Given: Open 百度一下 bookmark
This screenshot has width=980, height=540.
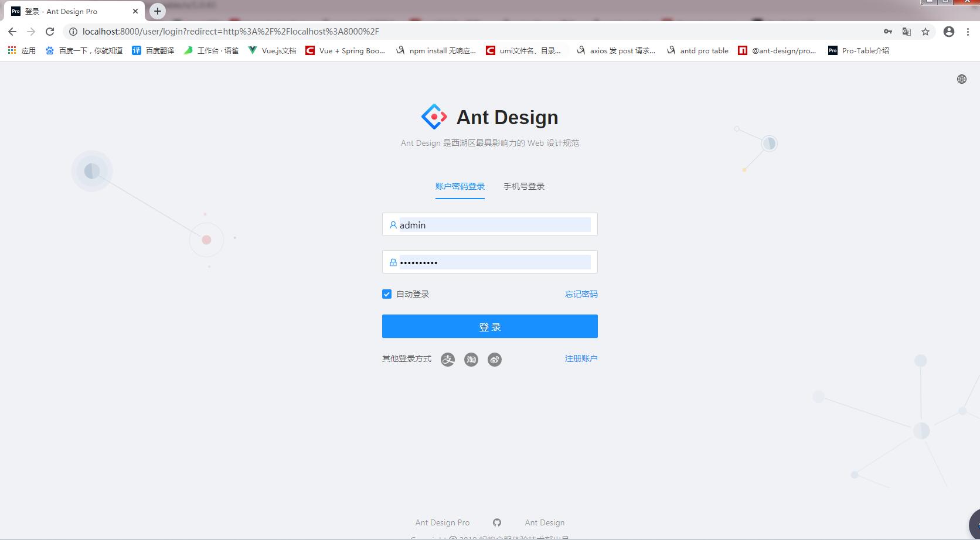Looking at the screenshot, I should tap(84, 51).
